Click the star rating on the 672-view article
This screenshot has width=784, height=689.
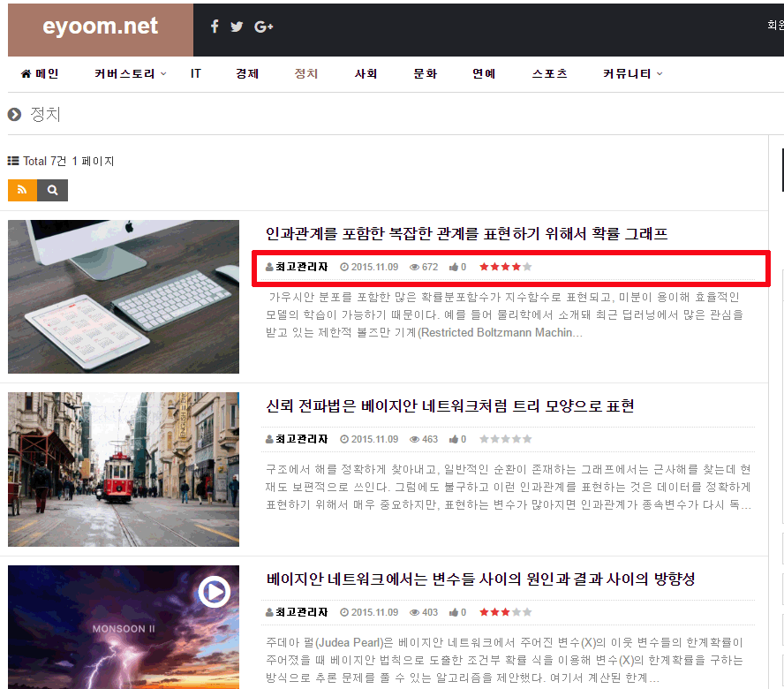click(506, 267)
